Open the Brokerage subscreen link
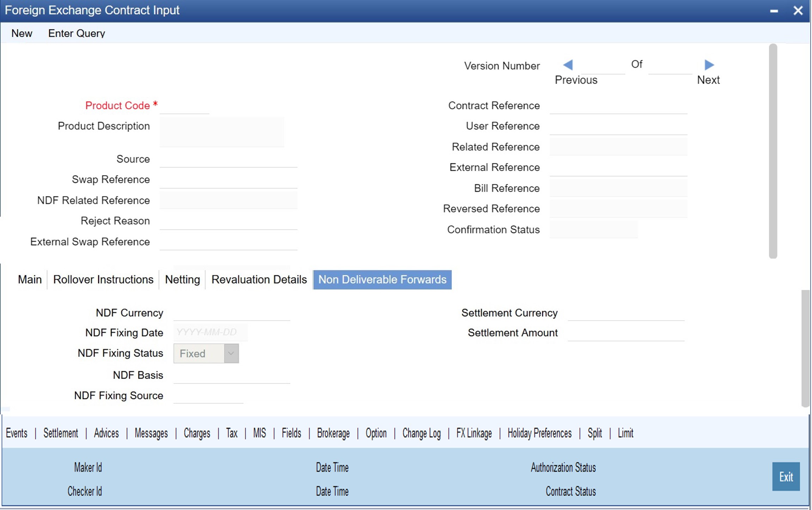This screenshot has width=812, height=510. 333,433
